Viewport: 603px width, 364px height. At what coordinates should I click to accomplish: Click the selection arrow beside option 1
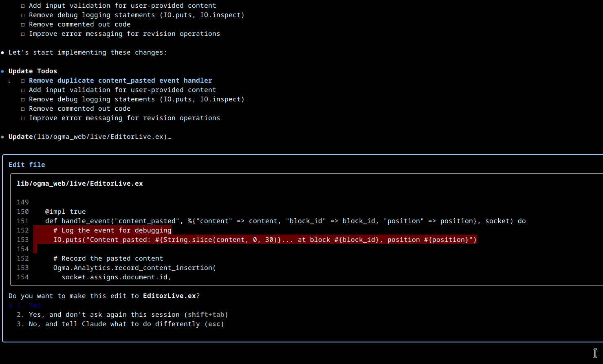coord(11,305)
